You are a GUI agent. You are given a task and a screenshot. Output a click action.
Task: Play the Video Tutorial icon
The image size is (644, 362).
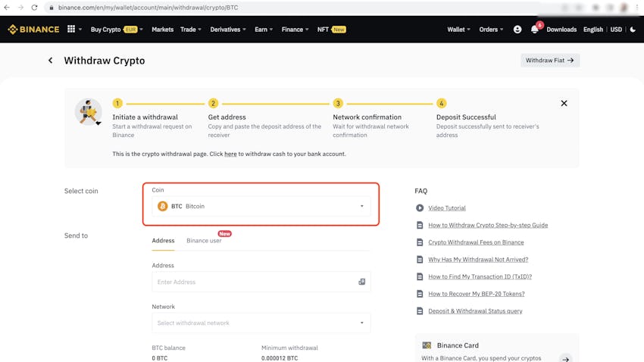coord(420,208)
